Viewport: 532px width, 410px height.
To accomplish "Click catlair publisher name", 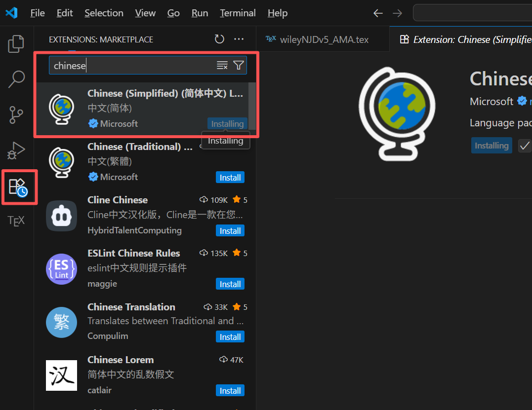I will pyautogui.click(x=99, y=390).
